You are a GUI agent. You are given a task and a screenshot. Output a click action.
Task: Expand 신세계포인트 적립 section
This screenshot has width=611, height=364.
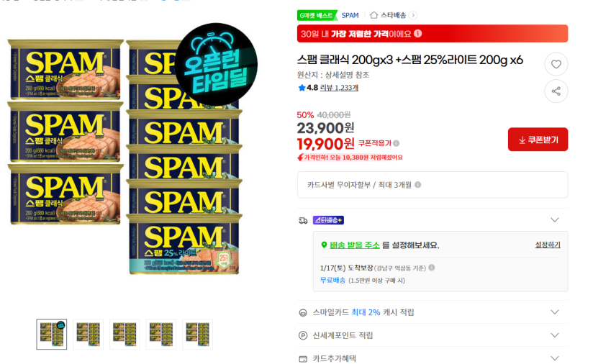(554, 335)
